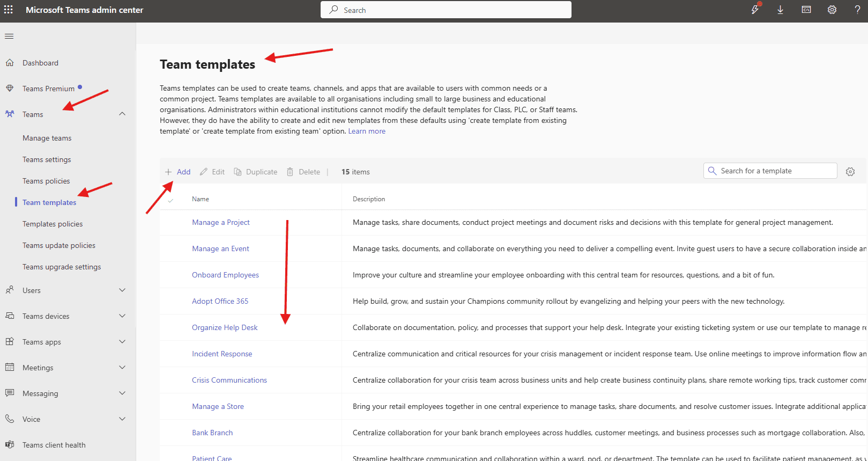Click the Users icon in sidebar
Image resolution: width=868 pixels, height=461 pixels.
(10, 290)
